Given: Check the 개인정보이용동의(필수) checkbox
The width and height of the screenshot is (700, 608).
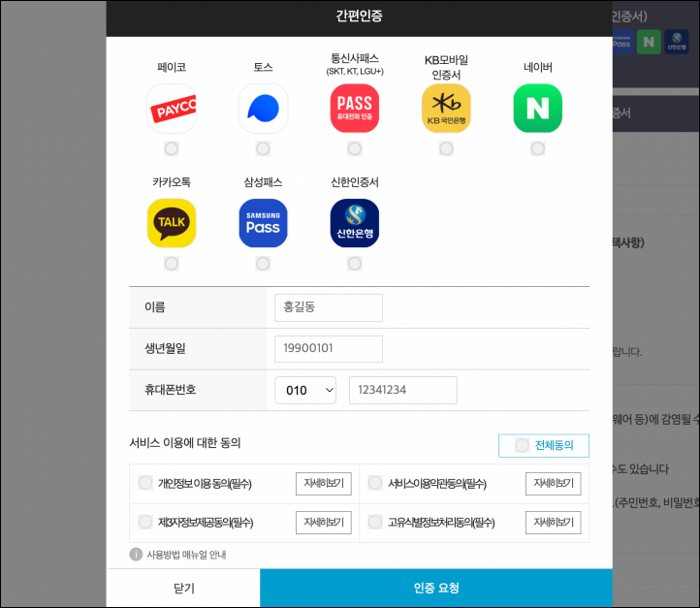Looking at the screenshot, I should [145, 483].
